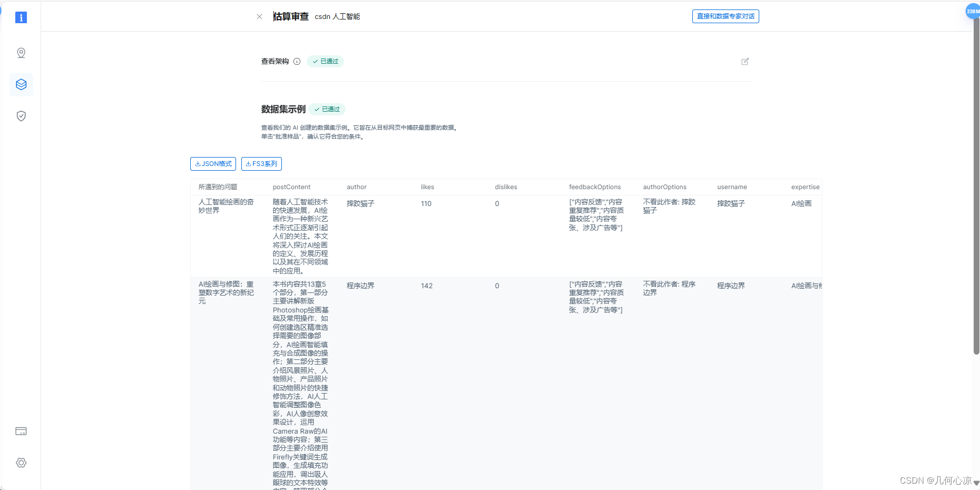This screenshot has width=980, height=490.
Task: Click the edit icon for 查看架构
Action: point(745,62)
